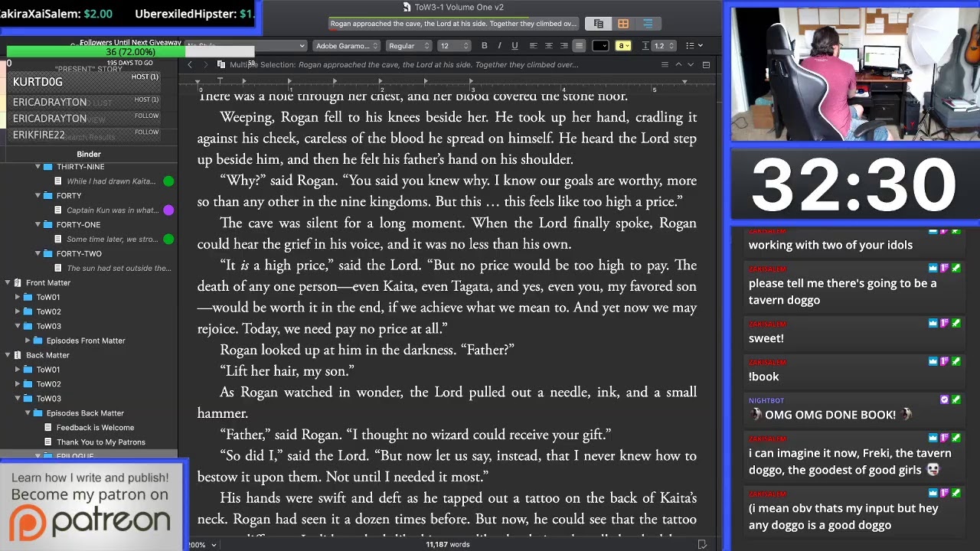Screen dimensions: 980x551
Task: Expand ToW01 under Back Matter
Action: pos(18,370)
